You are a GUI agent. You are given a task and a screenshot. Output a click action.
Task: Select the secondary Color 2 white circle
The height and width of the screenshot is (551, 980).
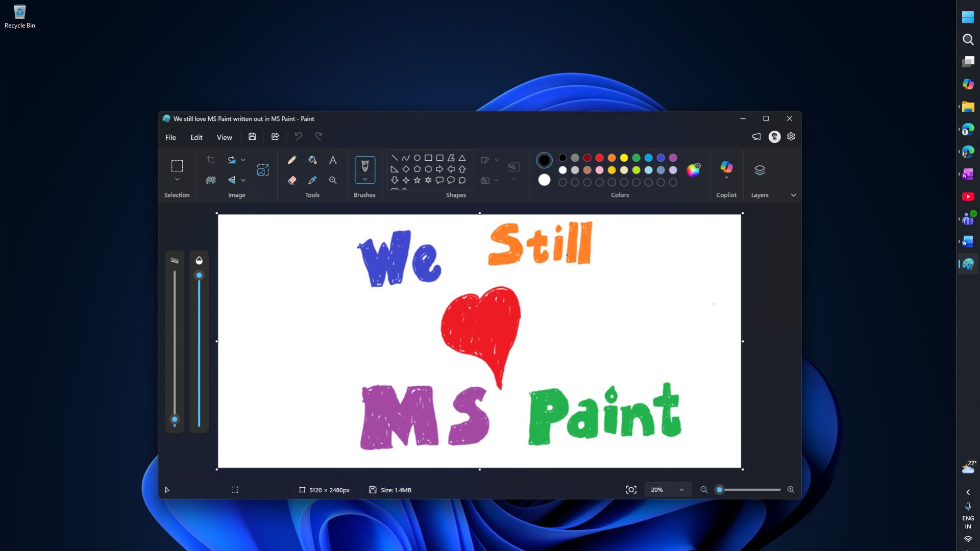[x=544, y=180]
